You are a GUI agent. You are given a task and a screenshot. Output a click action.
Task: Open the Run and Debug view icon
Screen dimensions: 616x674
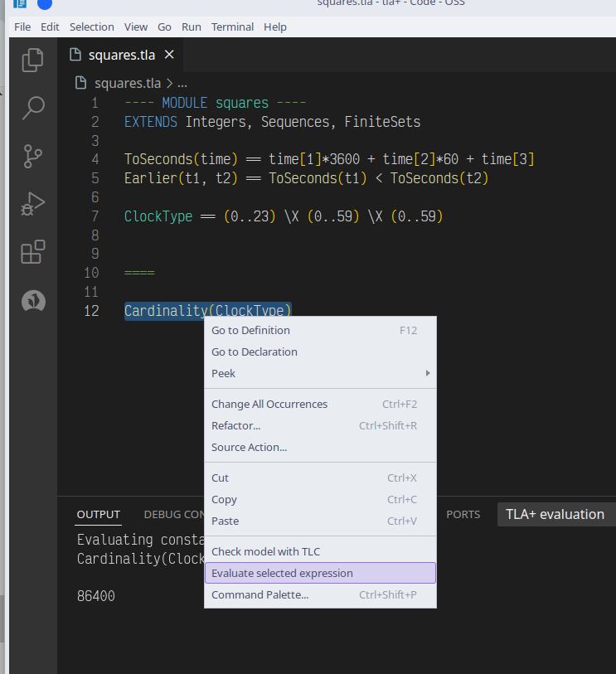[33, 204]
